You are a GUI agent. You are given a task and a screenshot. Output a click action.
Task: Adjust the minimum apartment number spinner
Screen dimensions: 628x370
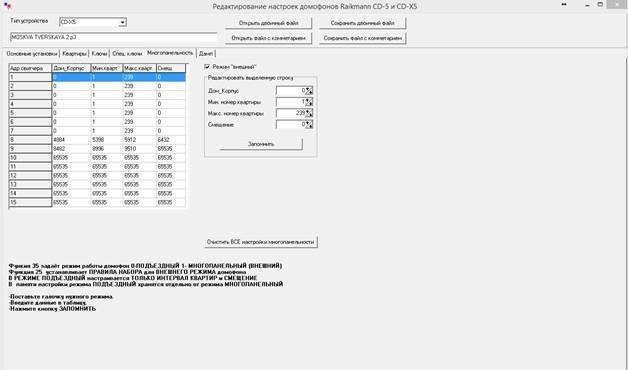[x=309, y=102]
